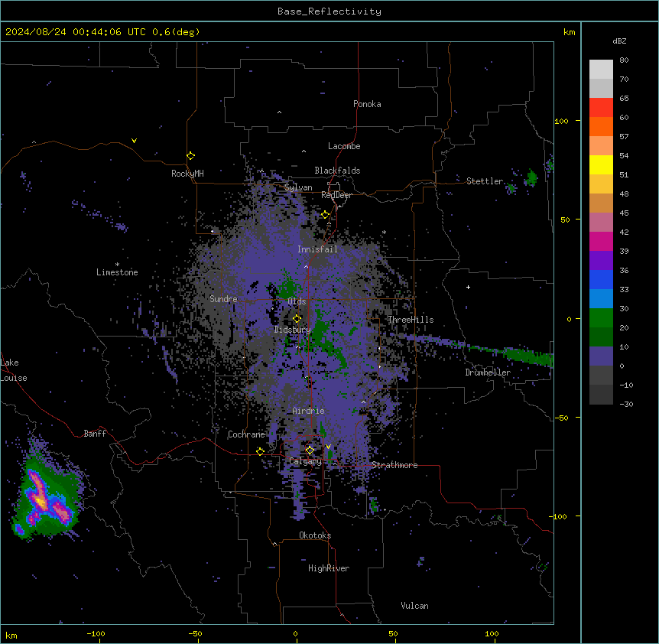Image resolution: width=659 pixels, height=644 pixels.
Task: Click the Base_Reflectivity title text
Action: [x=329, y=11]
